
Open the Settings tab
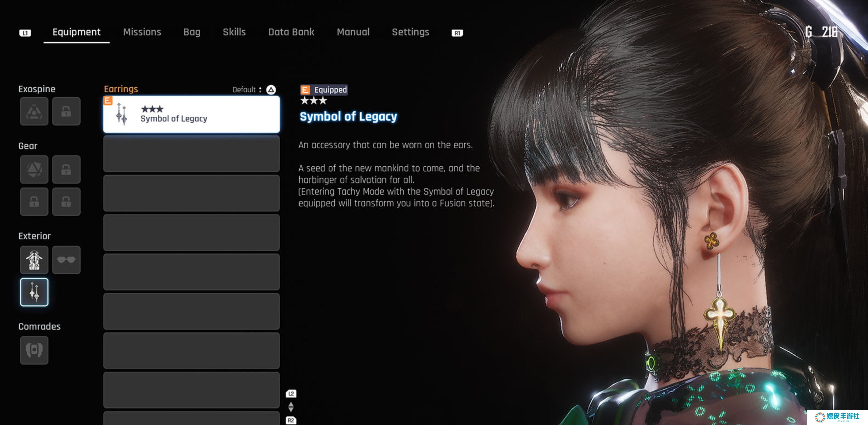[x=410, y=32]
